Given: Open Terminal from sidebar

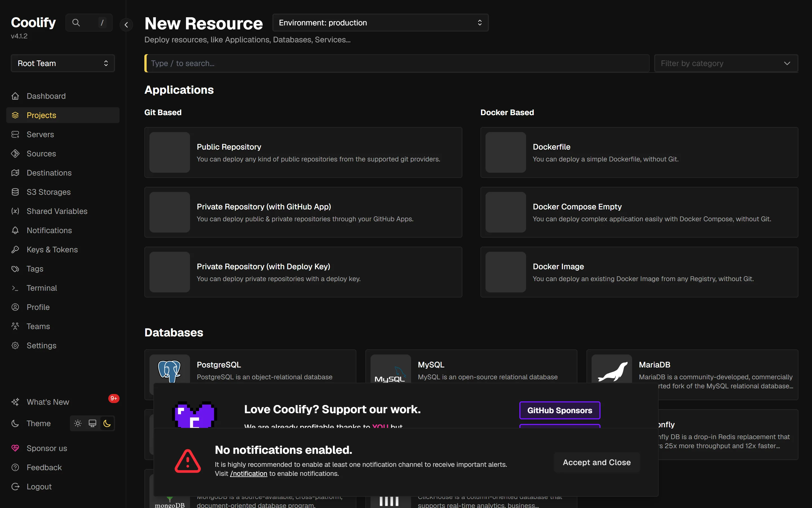Looking at the screenshot, I should pos(63,288).
